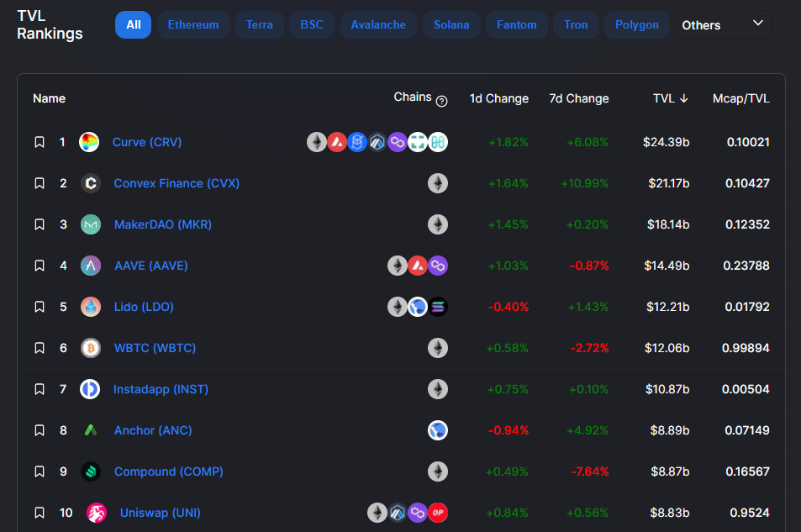Open the Instadapp (INST) protocol link
The height and width of the screenshot is (532, 801).
[x=161, y=389]
